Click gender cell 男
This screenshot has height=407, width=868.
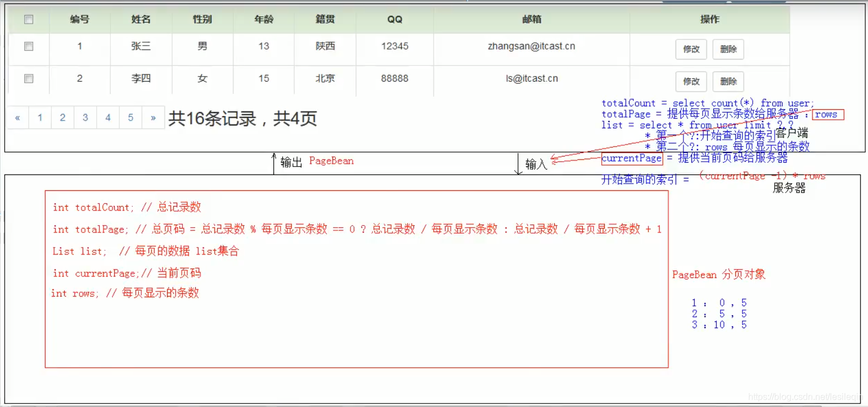tap(203, 46)
